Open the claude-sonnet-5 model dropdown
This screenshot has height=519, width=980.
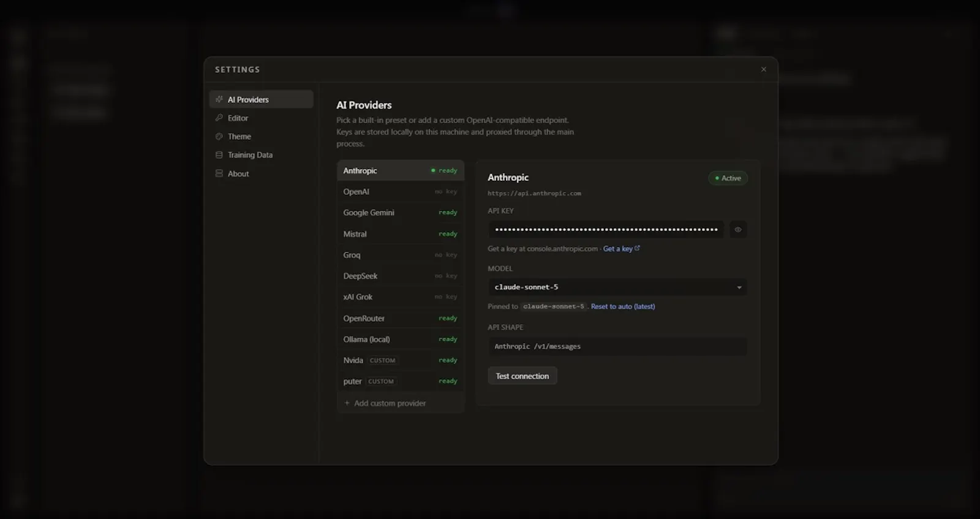pos(617,287)
